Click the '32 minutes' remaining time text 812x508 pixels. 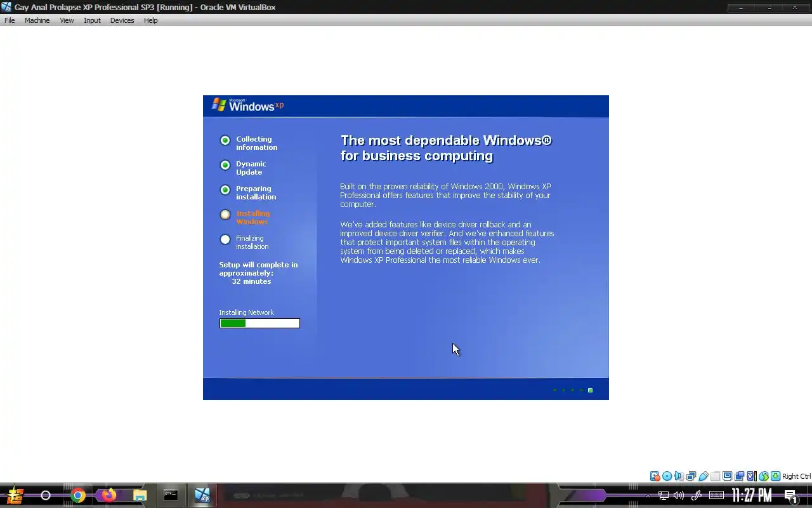coord(251,281)
